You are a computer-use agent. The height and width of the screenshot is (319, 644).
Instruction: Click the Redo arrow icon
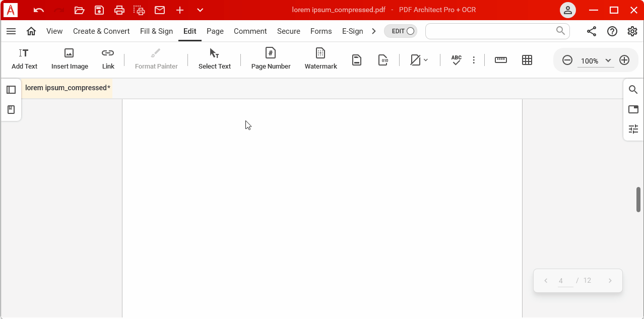(x=59, y=10)
